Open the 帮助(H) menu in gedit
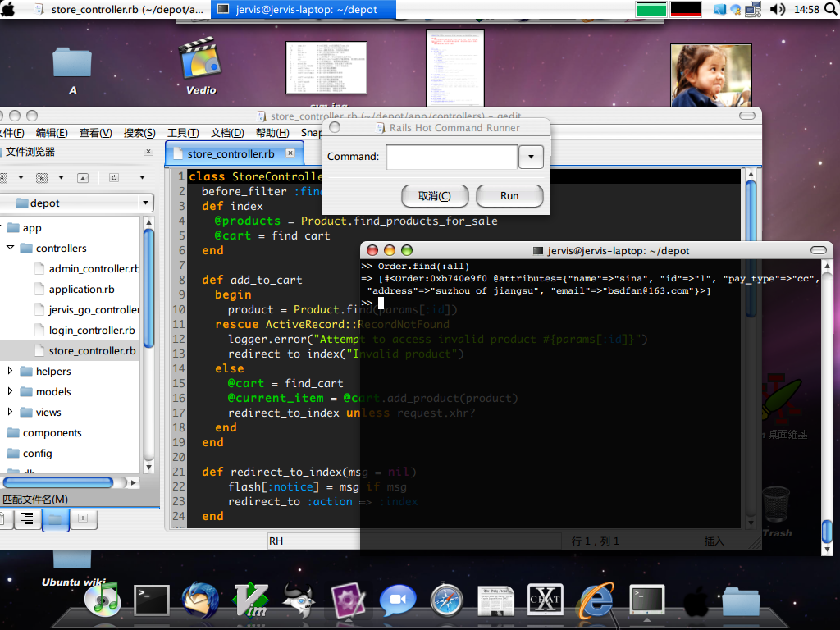Screen dimensions: 840x630 point(272,133)
